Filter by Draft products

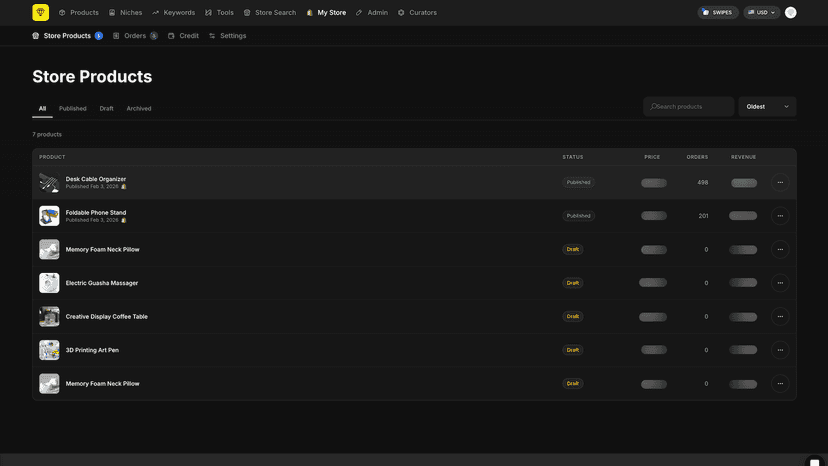coord(106,108)
